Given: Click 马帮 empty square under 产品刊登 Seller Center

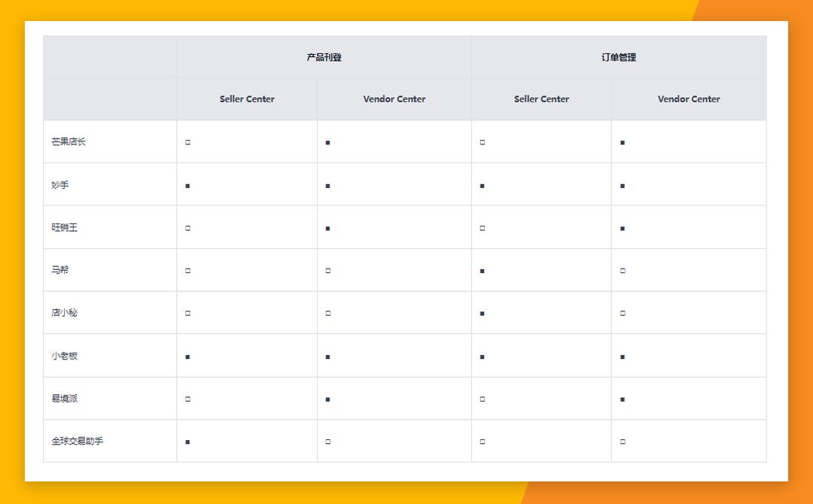Looking at the screenshot, I should click(187, 270).
